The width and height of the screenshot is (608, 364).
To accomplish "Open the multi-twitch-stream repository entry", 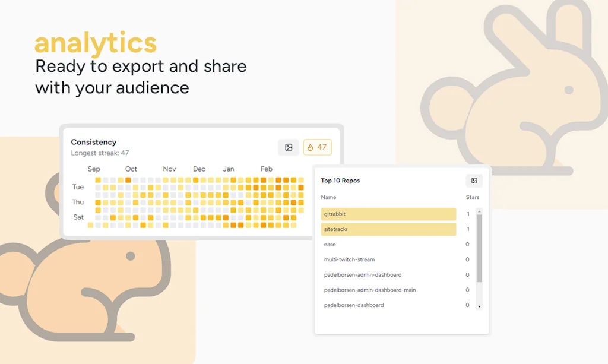I will 349,259.
